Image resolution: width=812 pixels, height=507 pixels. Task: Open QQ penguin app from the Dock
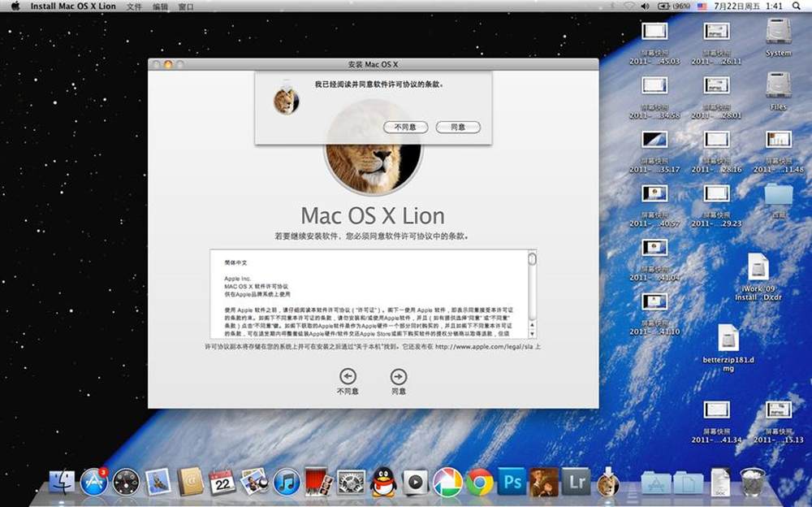383,482
